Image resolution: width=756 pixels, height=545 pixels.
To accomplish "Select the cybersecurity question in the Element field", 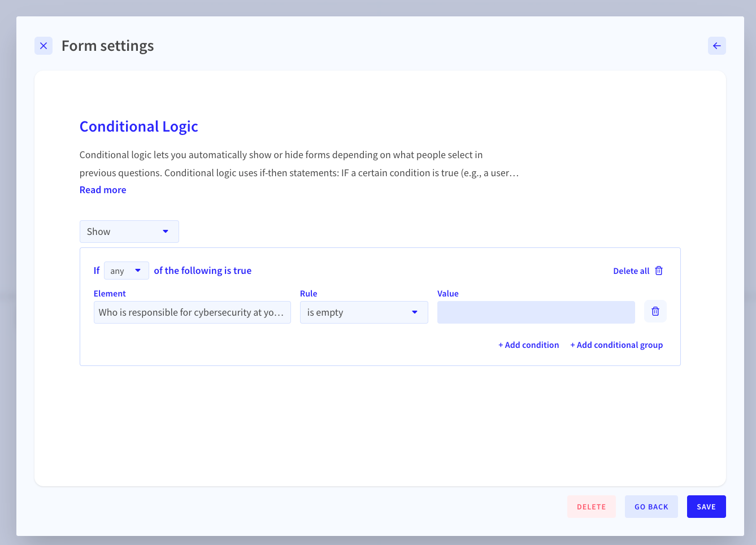I will 192,312.
